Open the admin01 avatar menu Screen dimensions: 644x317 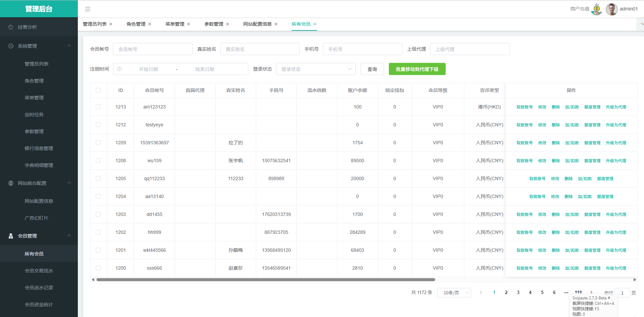point(612,9)
